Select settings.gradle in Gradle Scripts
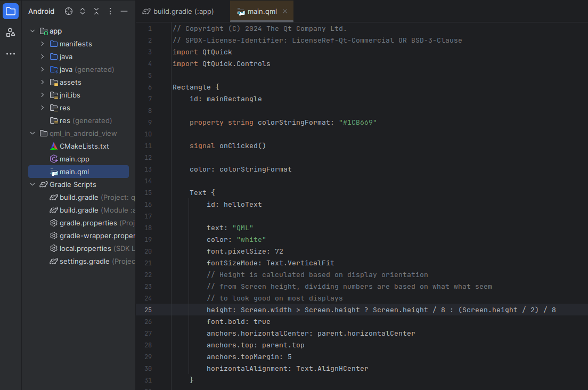Screen dimensions: 588x390 [x=84, y=262]
